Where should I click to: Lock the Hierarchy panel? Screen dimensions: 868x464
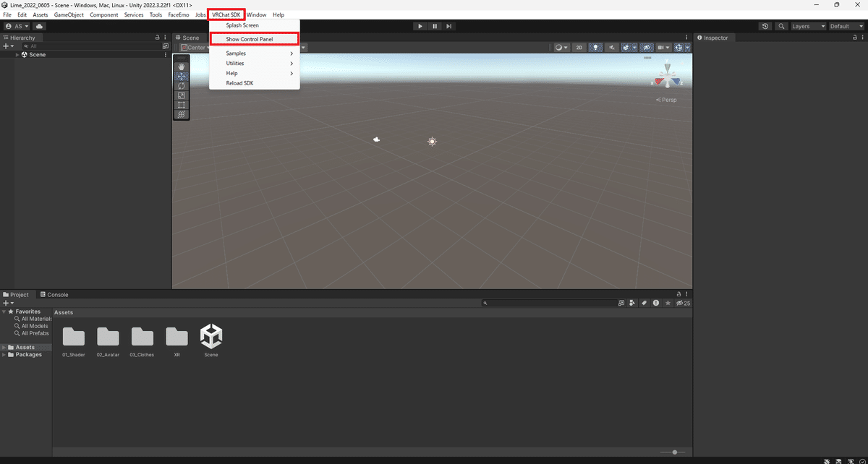[158, 38]
